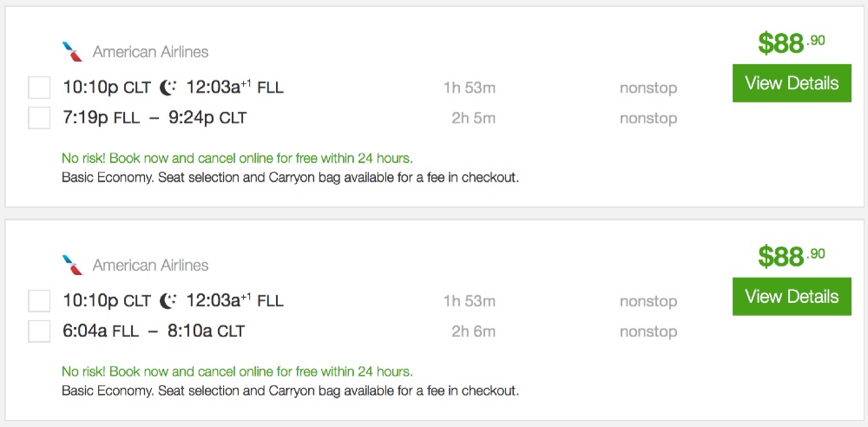Tick 10:10p outbound checkbox above the 6:04a return
The height and width of the screenshot is (427, 868).
click(x=39, y=300)
